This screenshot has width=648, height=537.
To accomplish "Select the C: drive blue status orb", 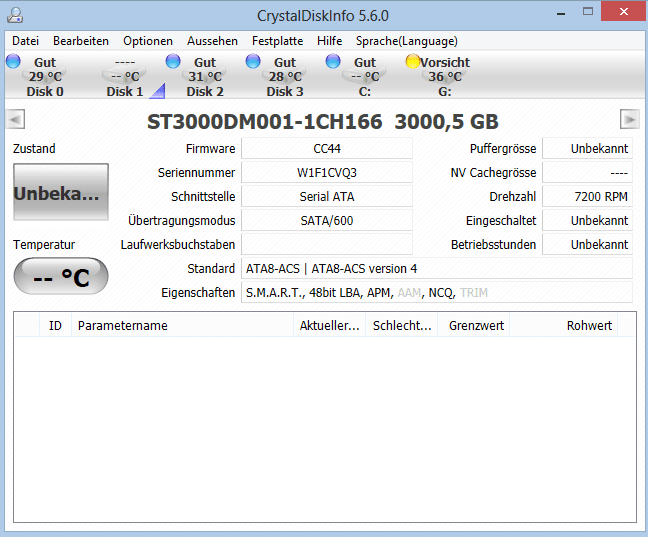I will click(333, 61).
